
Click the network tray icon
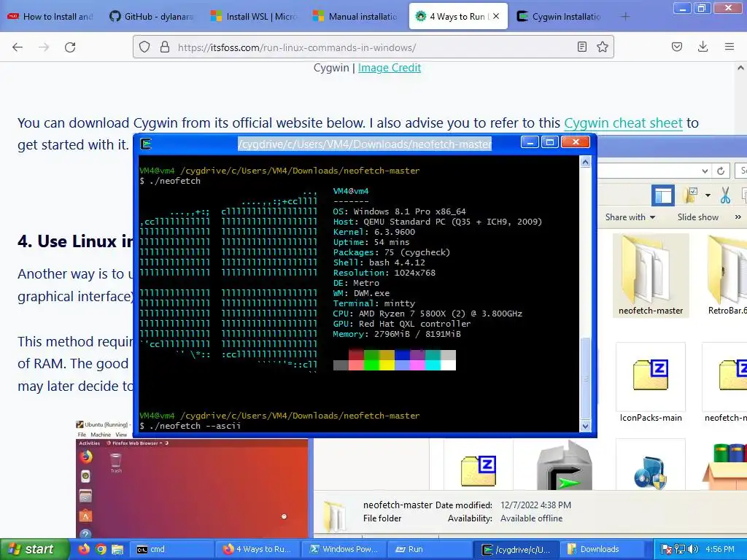(680, 550)
